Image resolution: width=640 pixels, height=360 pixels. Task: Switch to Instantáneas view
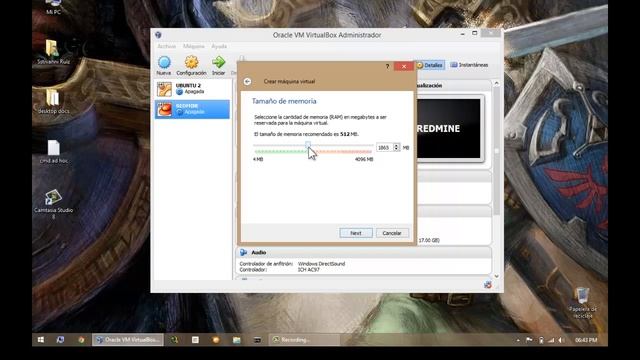click(469, 65)
